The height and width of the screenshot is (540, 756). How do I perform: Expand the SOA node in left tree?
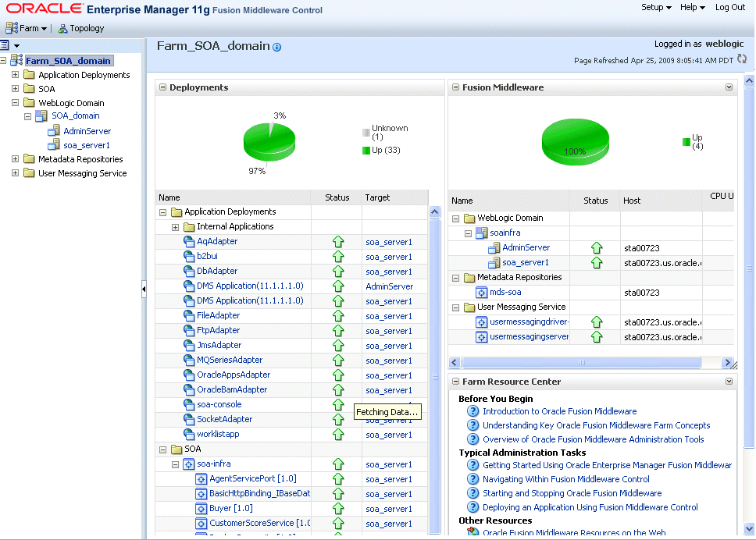pyautogui.click(x=15, y=89)
